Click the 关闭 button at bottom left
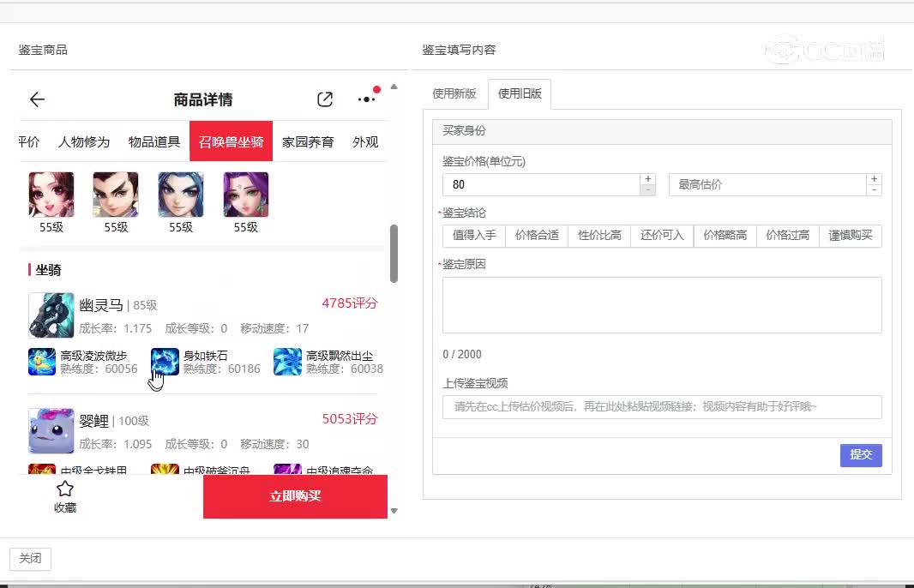This screenshot has width=914, height=588. point(30,558)
